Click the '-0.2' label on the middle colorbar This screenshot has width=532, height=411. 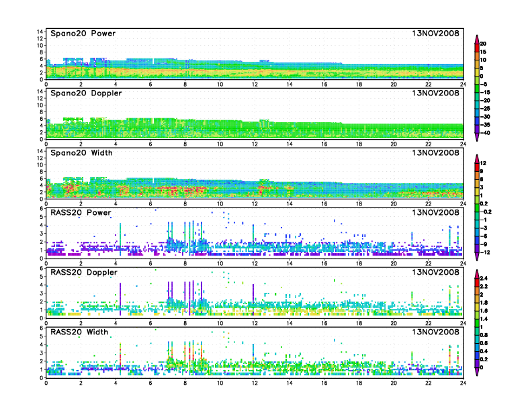(x=486, y=212)
